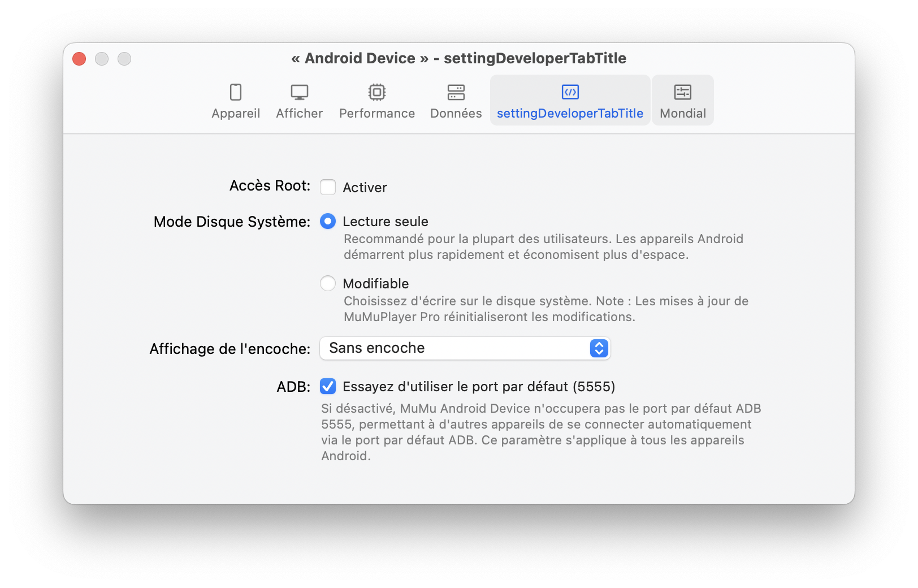
Task: Click the storage drive Données icon
Action: [456, 92]
